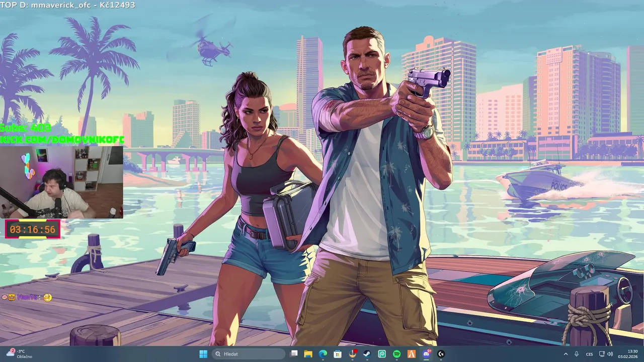Open the teal spiral app icon on taskbar
Viewport: 644px width, 362px height.
(382, 354)
